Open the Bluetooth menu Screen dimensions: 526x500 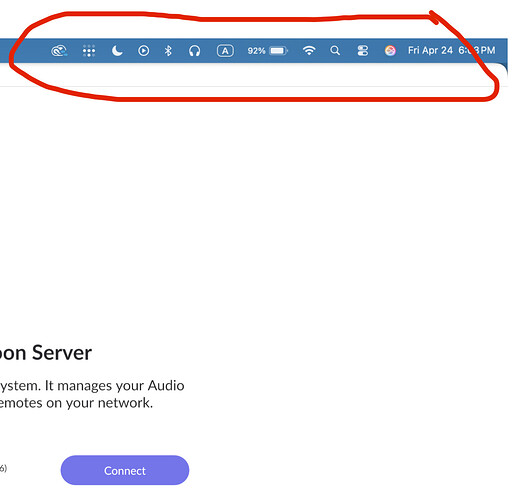click(x=168, y=51)
